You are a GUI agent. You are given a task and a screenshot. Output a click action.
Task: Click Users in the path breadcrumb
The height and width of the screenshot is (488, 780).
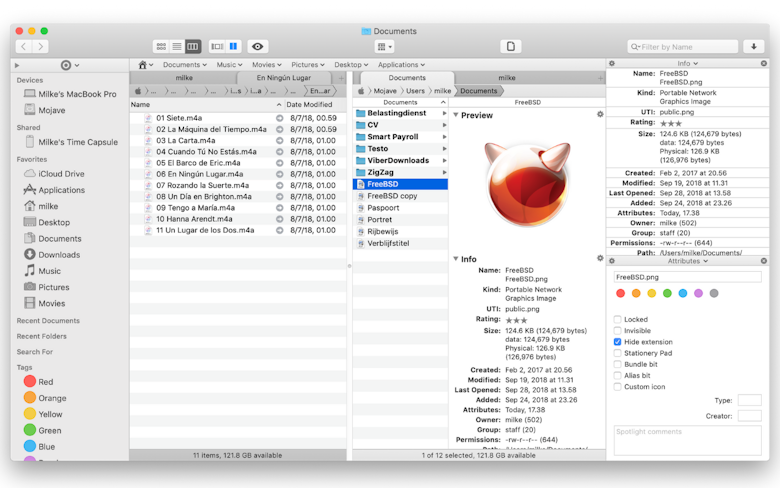coord(415,91)
